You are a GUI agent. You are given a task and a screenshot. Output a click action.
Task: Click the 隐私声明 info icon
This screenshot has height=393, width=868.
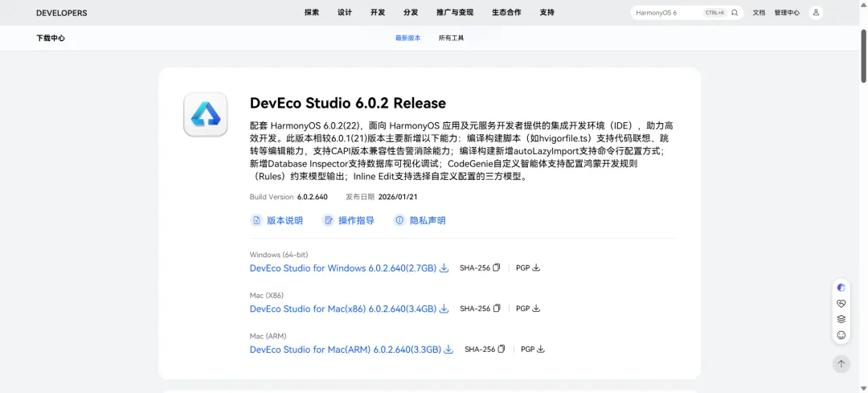coord(399,220)
